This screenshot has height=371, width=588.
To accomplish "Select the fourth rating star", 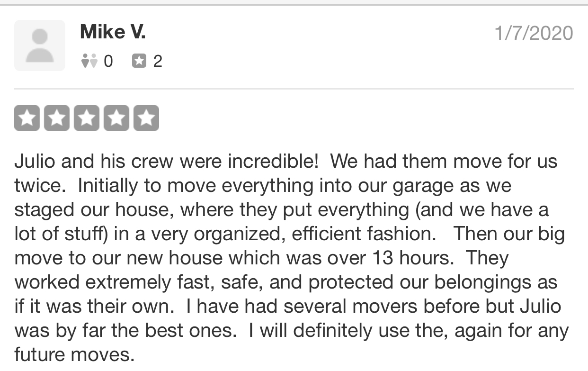I will tap(116, 118).
